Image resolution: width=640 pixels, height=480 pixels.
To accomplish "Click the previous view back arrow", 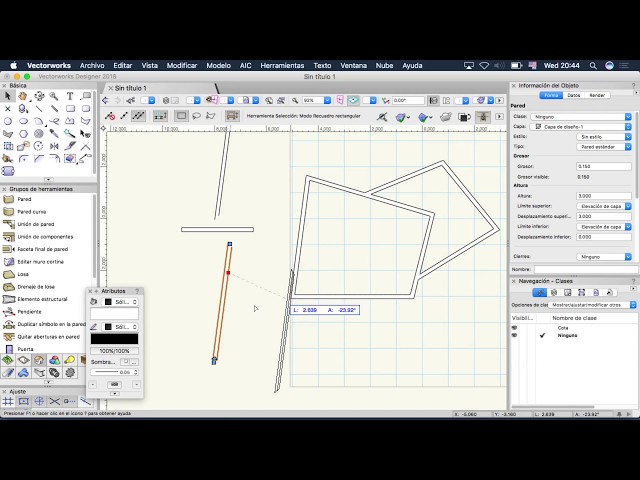I will point(106,100).
